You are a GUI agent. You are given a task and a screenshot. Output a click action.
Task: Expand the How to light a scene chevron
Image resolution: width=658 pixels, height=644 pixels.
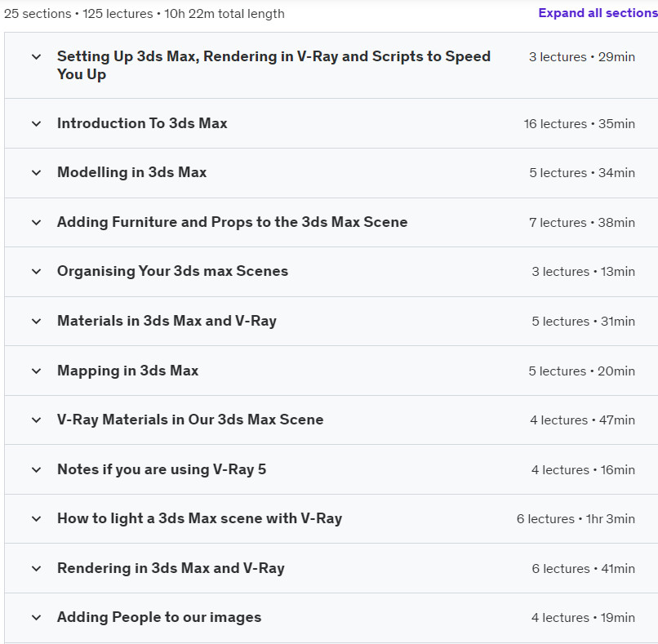37,519
